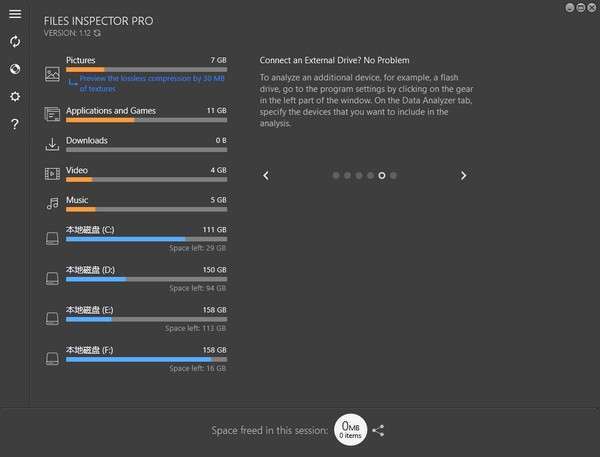
Task: Click the Downloads arrow icon
Action: point(53,144)
